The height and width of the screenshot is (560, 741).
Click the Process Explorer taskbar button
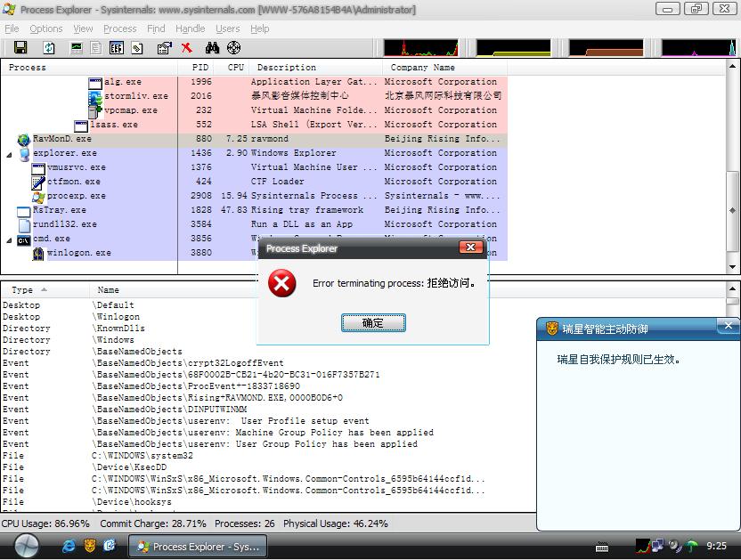click(x=198, y=547)
